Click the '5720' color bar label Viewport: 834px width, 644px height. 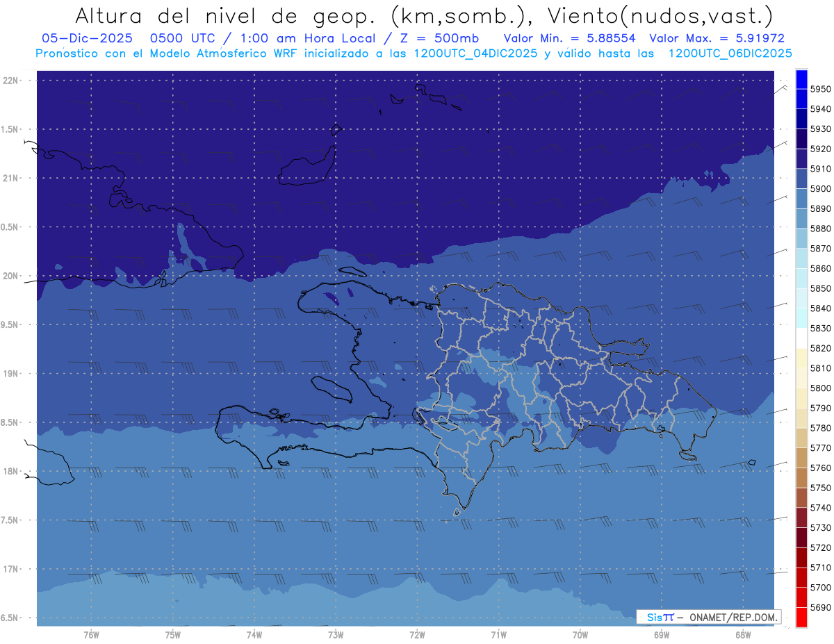821,547
